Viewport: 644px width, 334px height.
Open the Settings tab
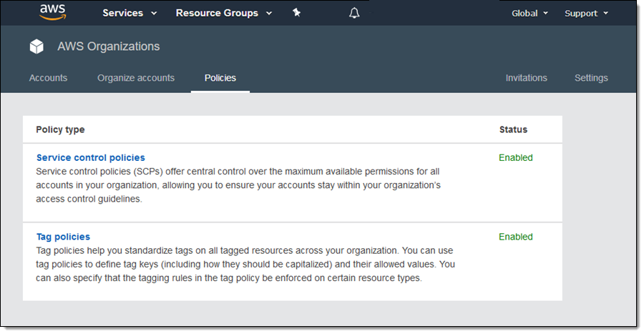[x=591, y=78]
